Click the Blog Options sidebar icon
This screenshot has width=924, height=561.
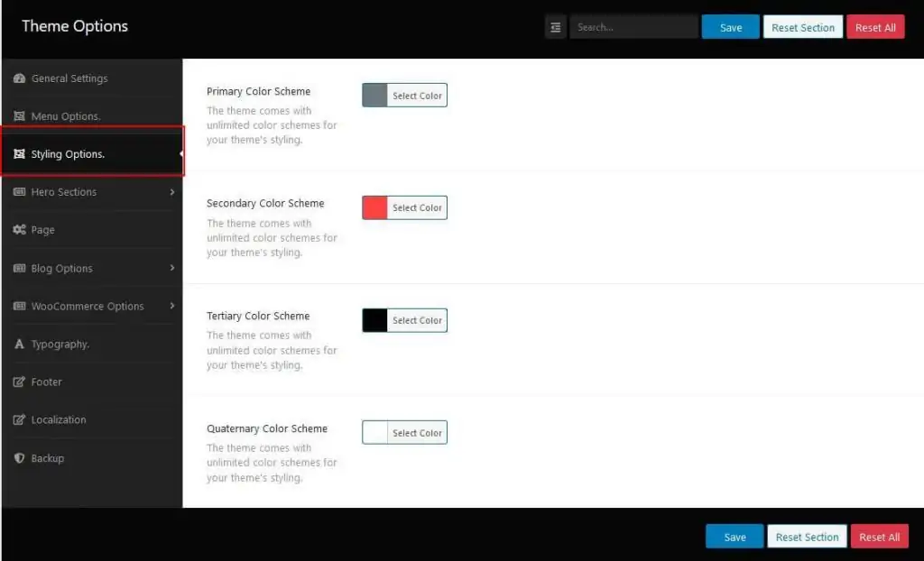tap(19, 268)
